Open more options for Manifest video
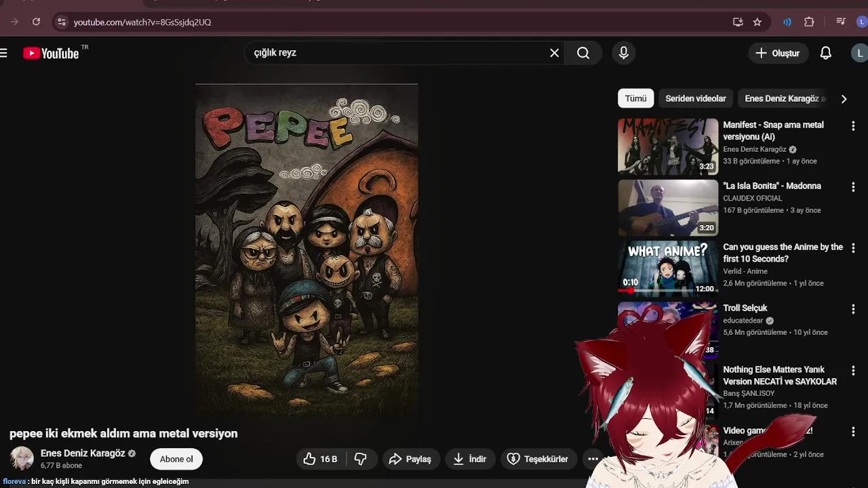Viewport: 868px width, 488px height. point(853,126)
